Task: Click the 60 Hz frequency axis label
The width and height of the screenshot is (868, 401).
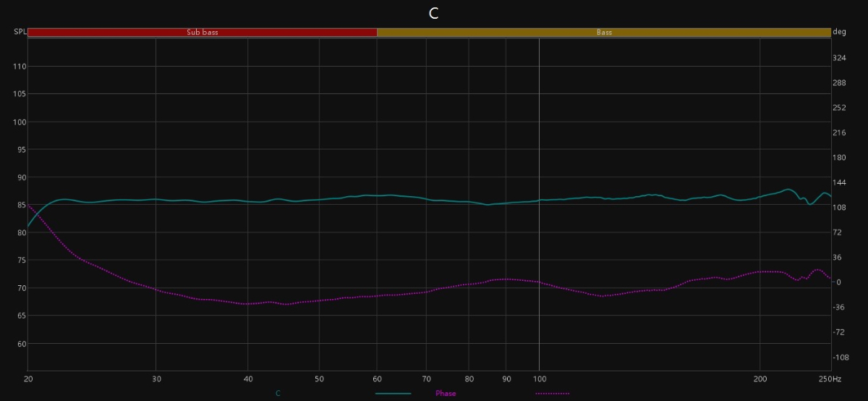Action: click(377, 379)
